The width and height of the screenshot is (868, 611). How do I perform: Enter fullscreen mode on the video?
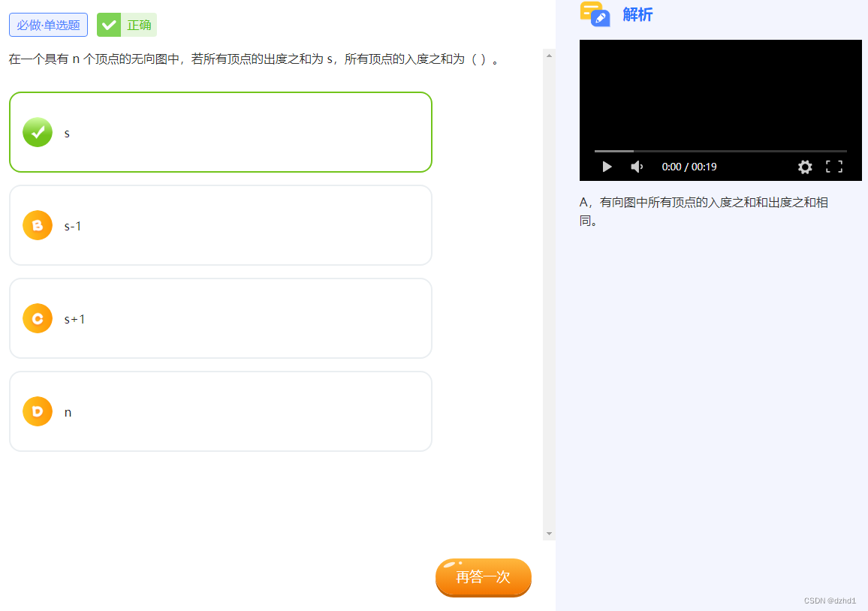click(x=833, y=167)
